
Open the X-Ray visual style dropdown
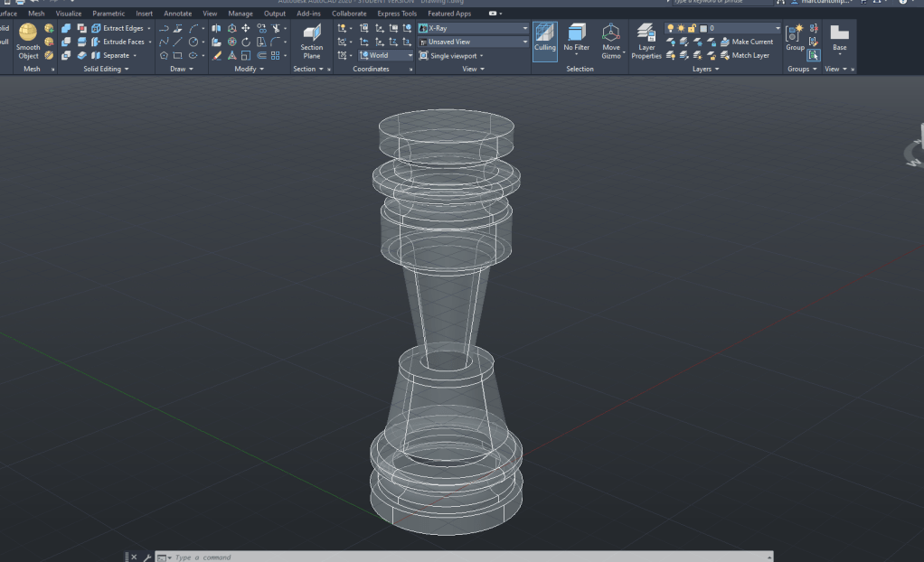(473, 28)
